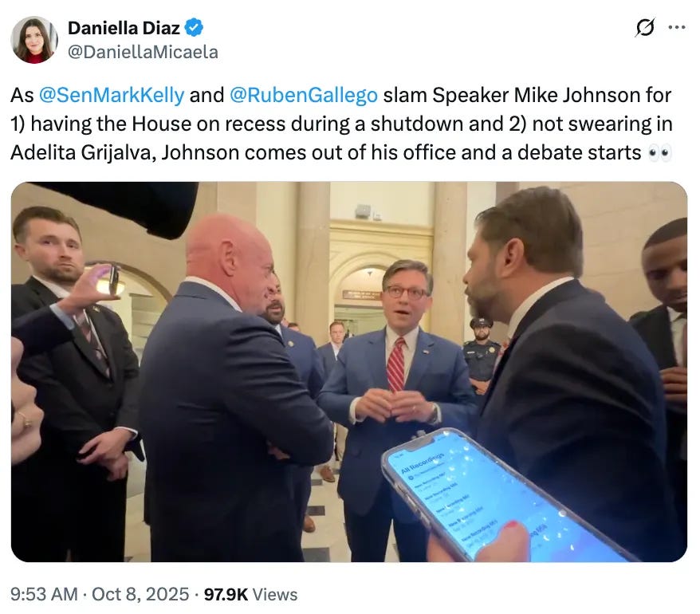Click the Oct 8, 2025 date
The image size is (700, 614).
pos(140,594)
